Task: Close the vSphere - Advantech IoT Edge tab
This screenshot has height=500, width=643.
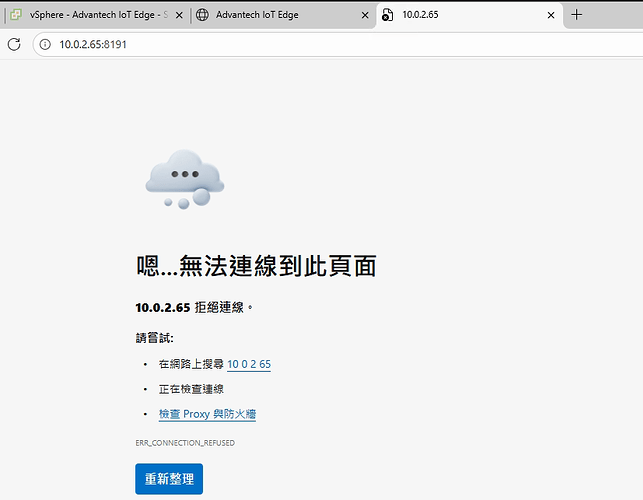Action: (179, 15)
